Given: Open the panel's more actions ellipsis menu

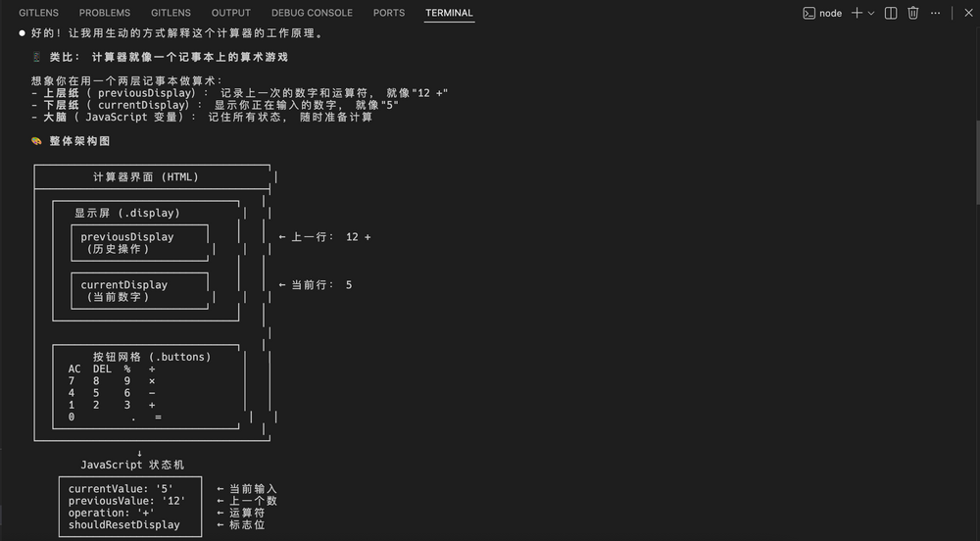Looking at the screenshot, I should click(x=936, y=13).
